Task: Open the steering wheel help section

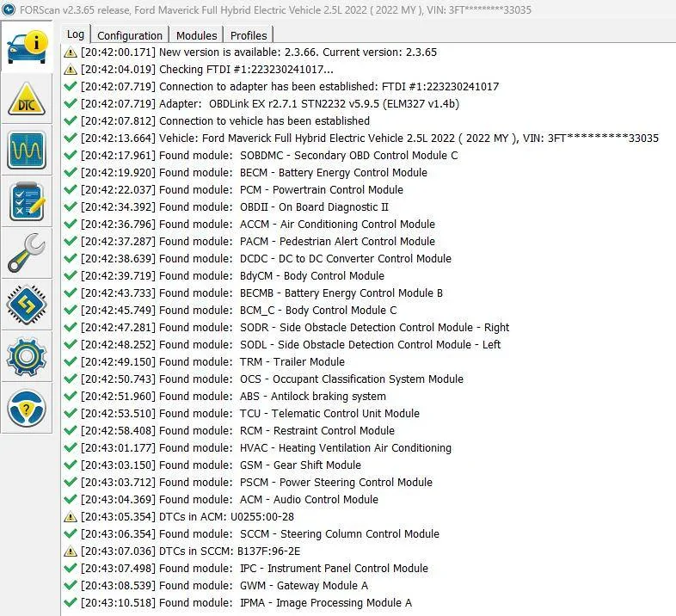Action: pos(27,408)
